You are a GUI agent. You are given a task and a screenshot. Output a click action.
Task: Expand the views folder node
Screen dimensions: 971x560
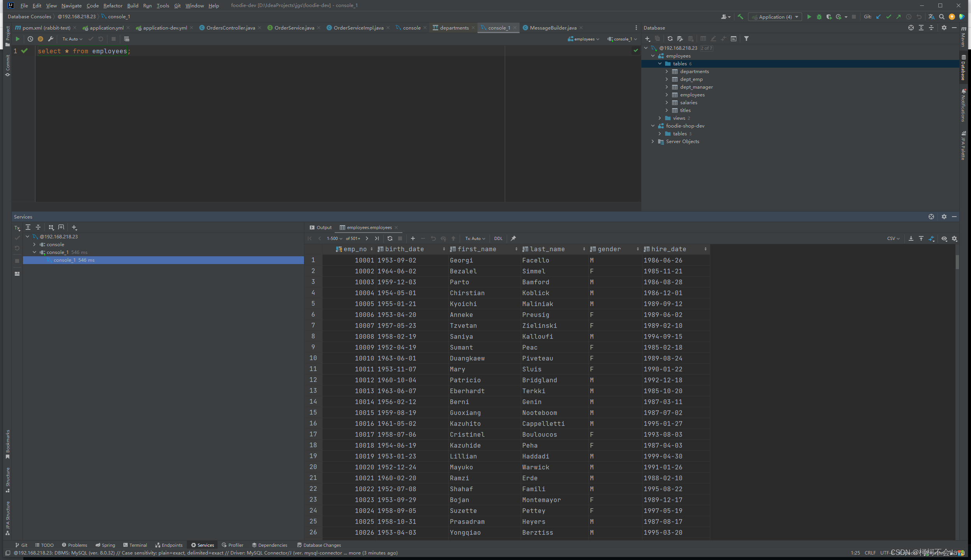coord(660,118)
